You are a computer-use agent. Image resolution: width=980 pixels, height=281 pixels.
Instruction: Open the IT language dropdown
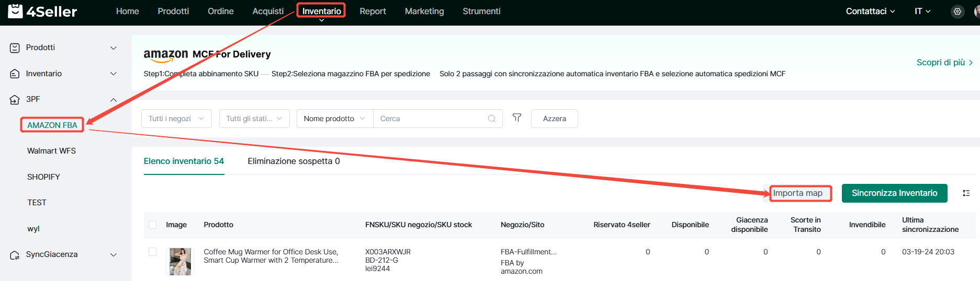click(x=922, y=11)
